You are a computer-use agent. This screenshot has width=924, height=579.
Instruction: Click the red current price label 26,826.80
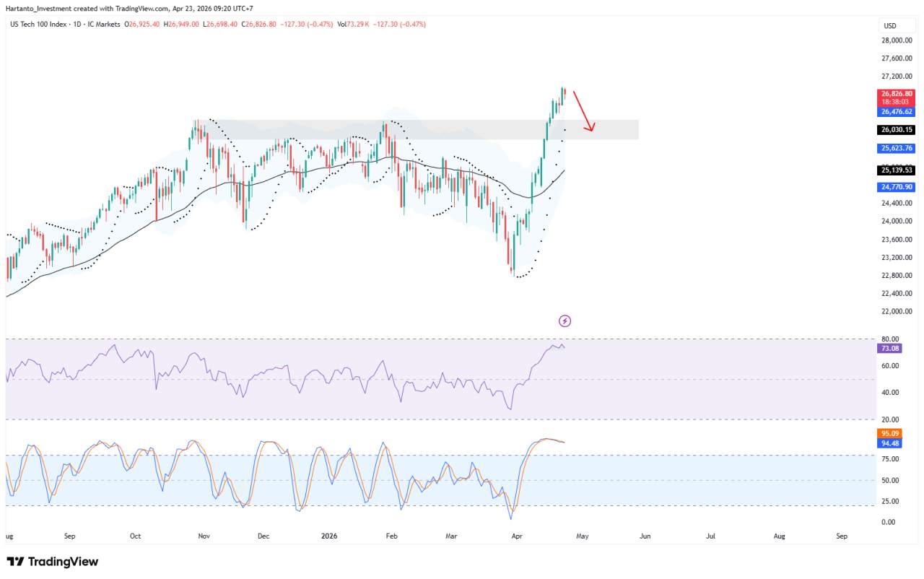(896, 94)
